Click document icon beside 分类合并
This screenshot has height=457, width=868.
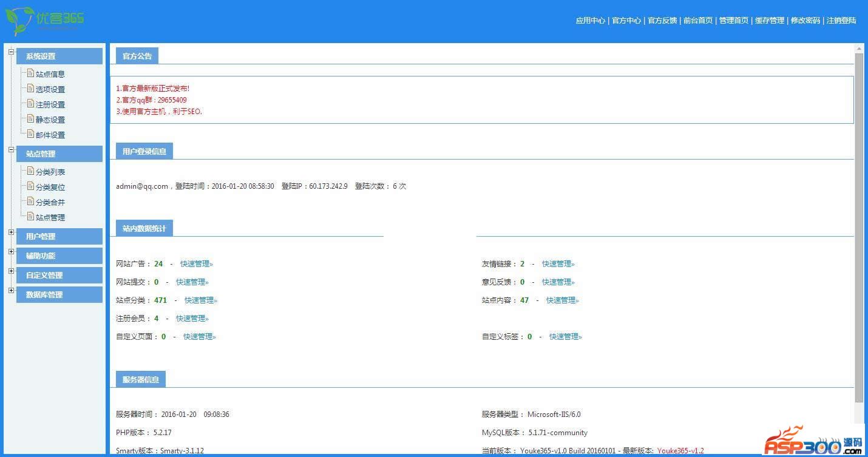(30, 201)
